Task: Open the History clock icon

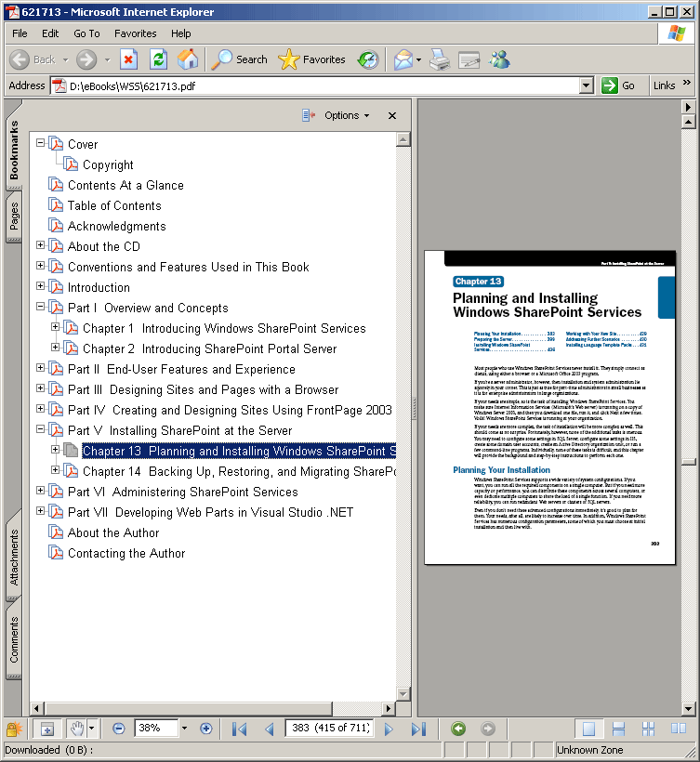Action: [368, 59]
